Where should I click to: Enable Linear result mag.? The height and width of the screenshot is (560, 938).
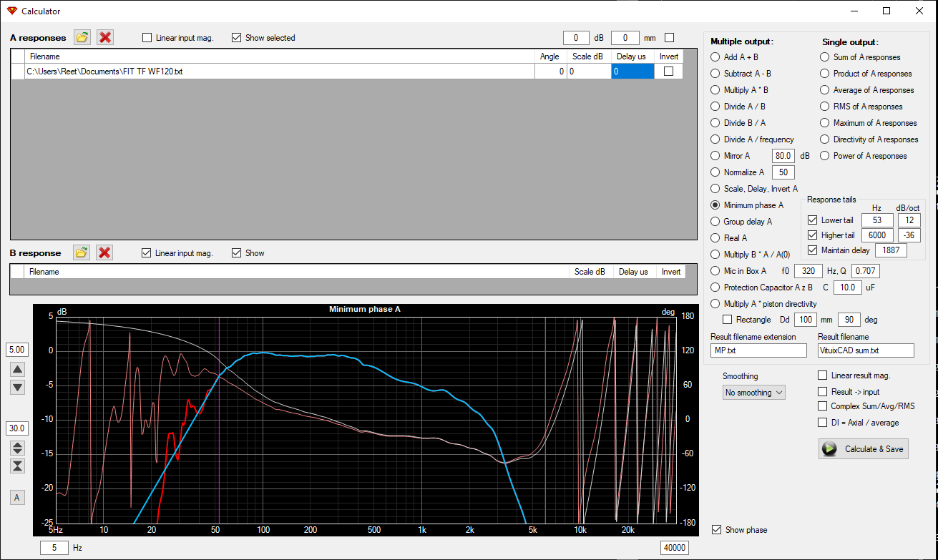point(823,375)
